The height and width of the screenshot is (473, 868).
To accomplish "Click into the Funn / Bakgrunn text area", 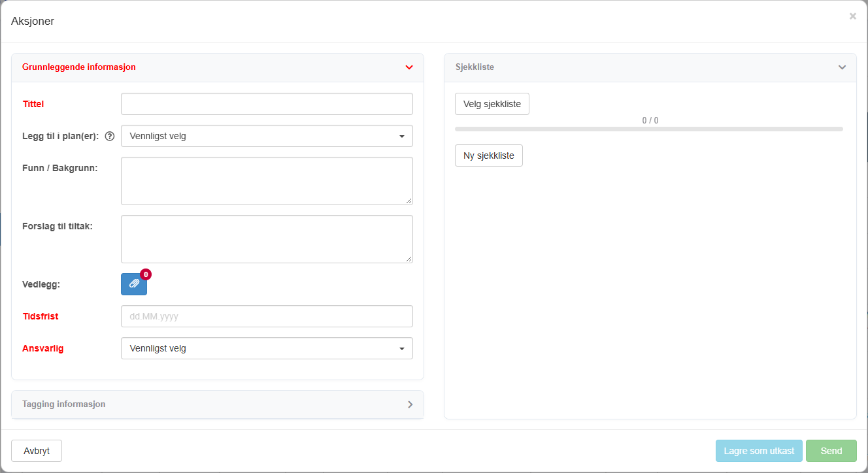I will tap(267, 181).
